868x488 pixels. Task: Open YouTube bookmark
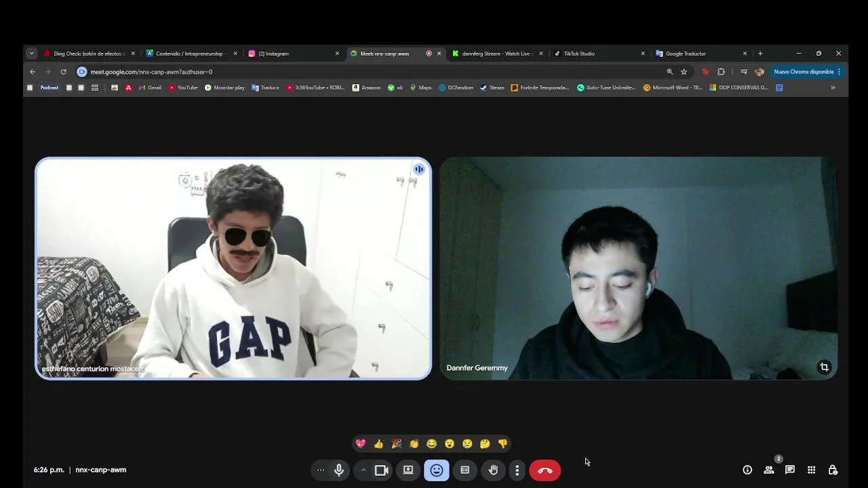click(183, 87)
